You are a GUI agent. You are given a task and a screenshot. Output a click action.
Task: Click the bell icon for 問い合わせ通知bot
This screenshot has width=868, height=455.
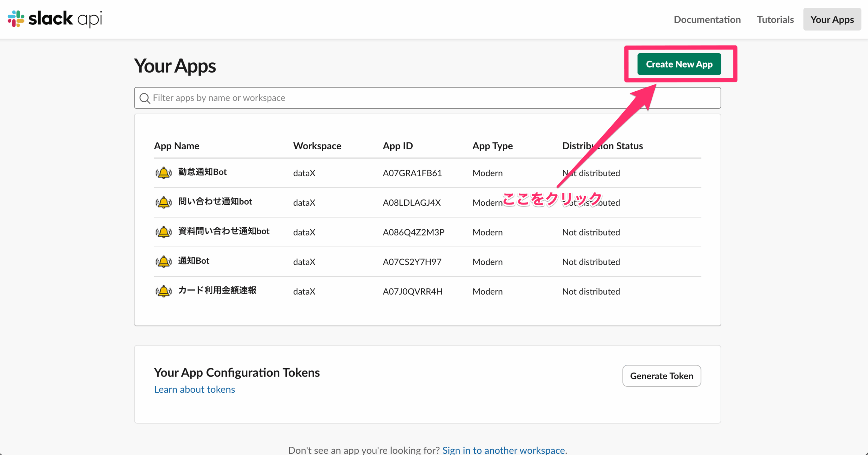click(164, 202)
